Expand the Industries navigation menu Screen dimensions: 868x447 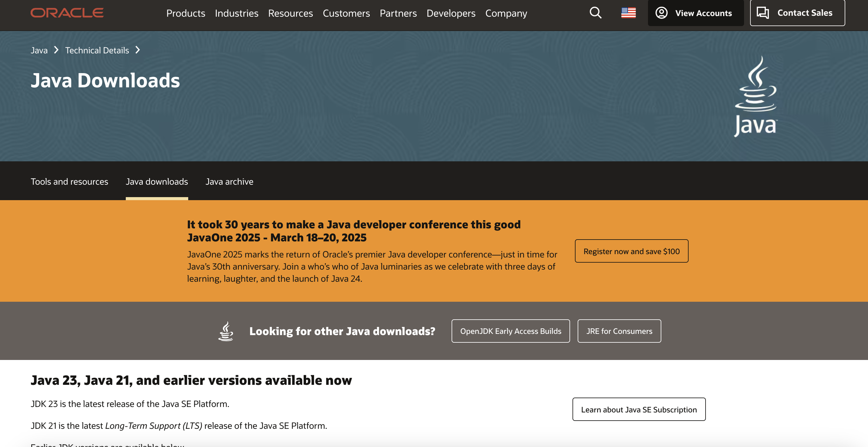[236, 13]
